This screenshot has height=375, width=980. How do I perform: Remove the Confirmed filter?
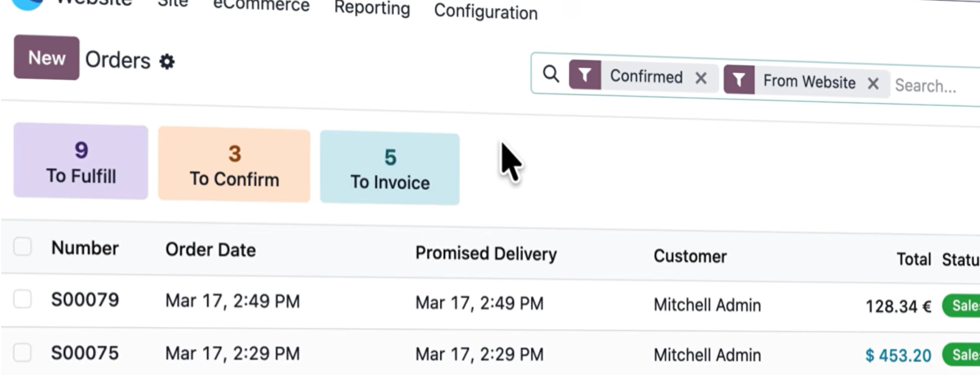pos(701,78)
